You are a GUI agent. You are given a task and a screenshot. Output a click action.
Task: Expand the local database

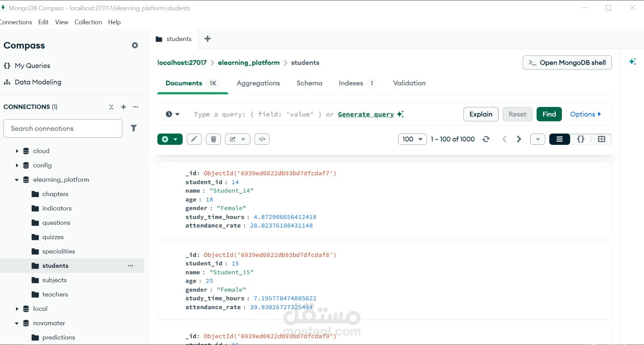[x=17, y=309]
